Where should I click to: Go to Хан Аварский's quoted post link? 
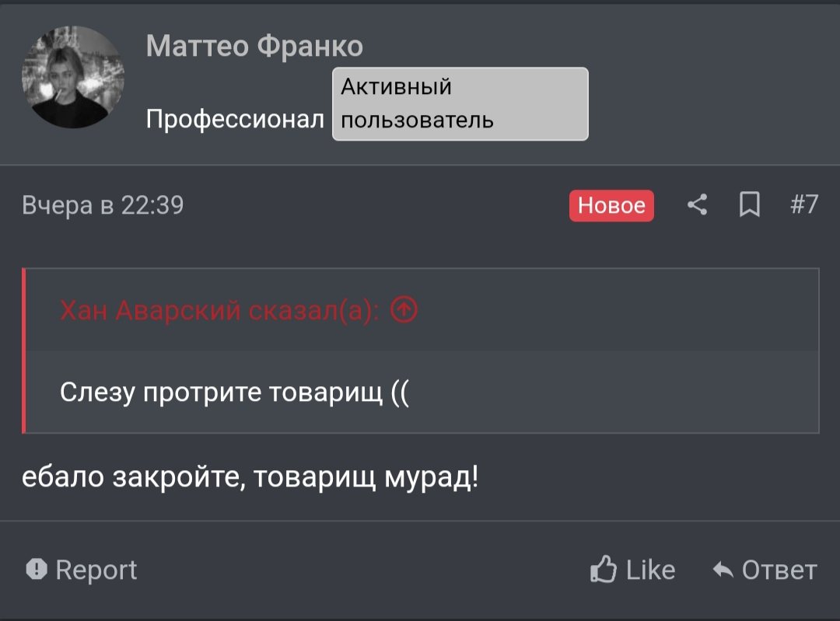click(219, 311)
